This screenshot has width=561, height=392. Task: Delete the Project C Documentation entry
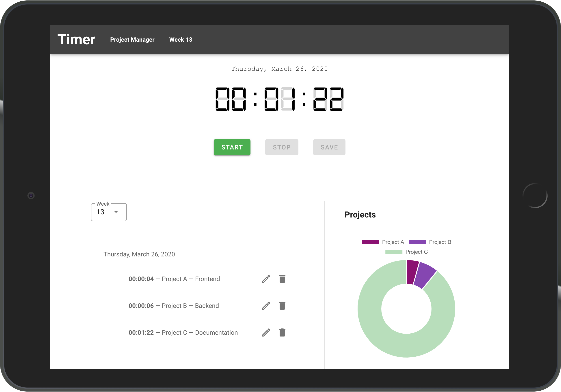(282, 332)
